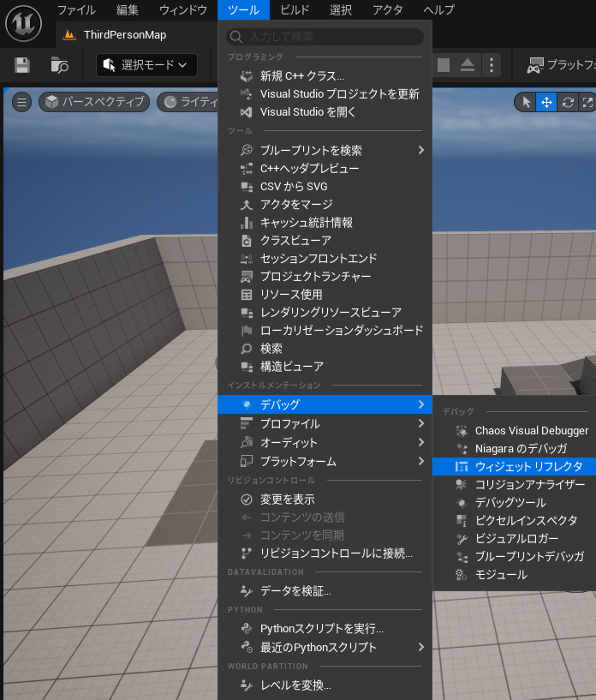Choose 変更を表示 menu entry
The width and height of the screenshot is (596, 700).
(325, 500)
